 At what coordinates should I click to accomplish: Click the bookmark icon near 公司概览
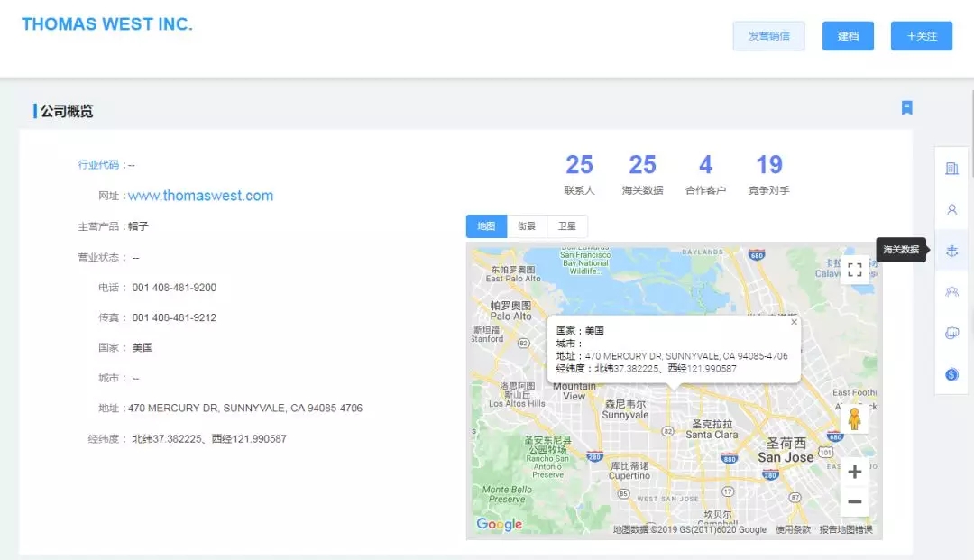(907, 108)
